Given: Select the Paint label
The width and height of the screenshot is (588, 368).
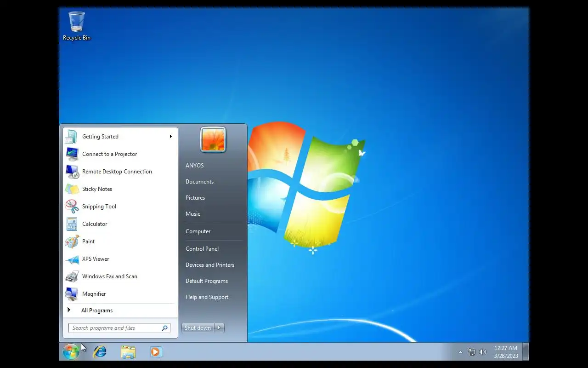Looking at the screenshot, I should coord(88,241).
